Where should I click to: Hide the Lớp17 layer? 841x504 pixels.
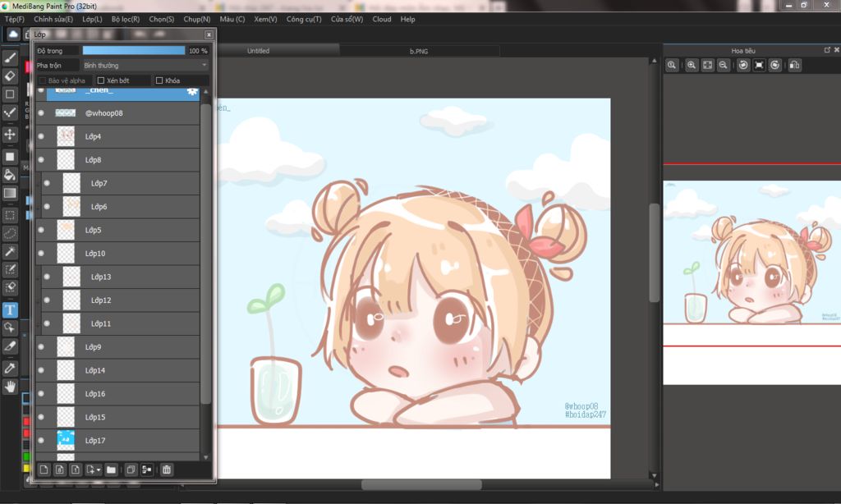[41, 440]
